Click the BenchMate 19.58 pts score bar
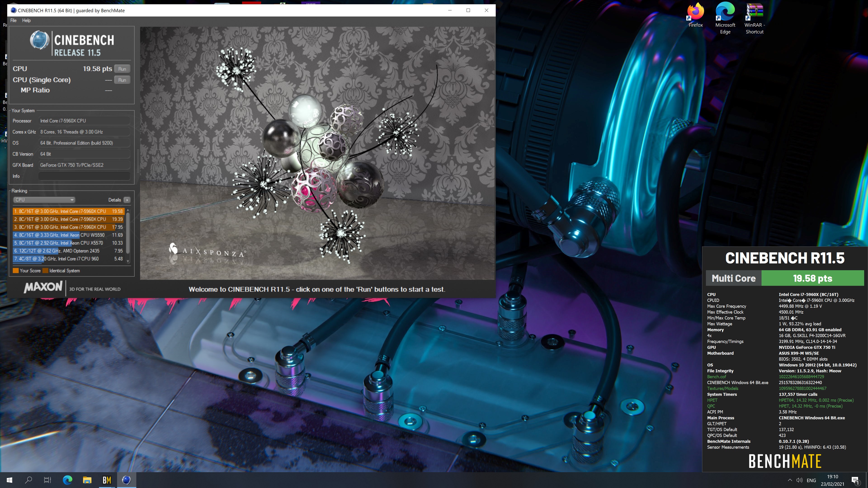This screenshot has height=488, width=868. (x=812, y=278)
